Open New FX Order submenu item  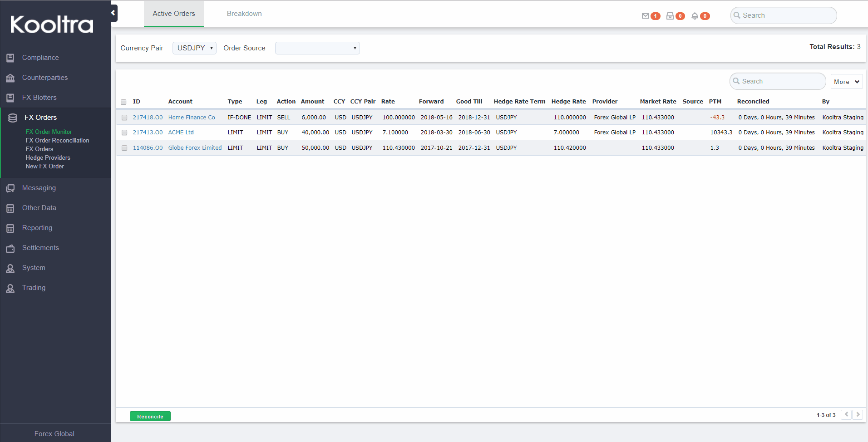[44, 166]
